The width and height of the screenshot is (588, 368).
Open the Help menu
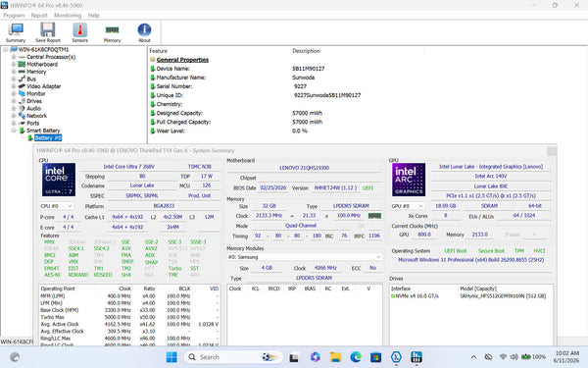[94, 16]
